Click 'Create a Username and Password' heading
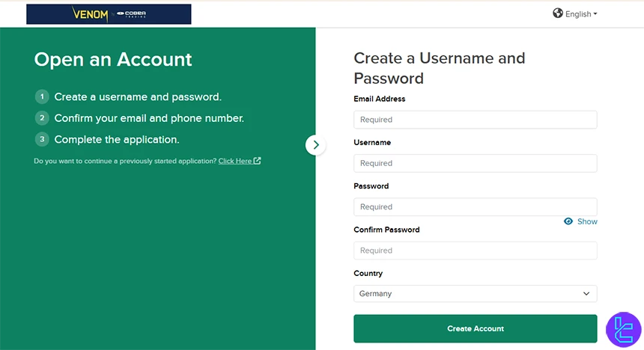Image resolution: width=644 pixels, height=350 pixels. 440,68
